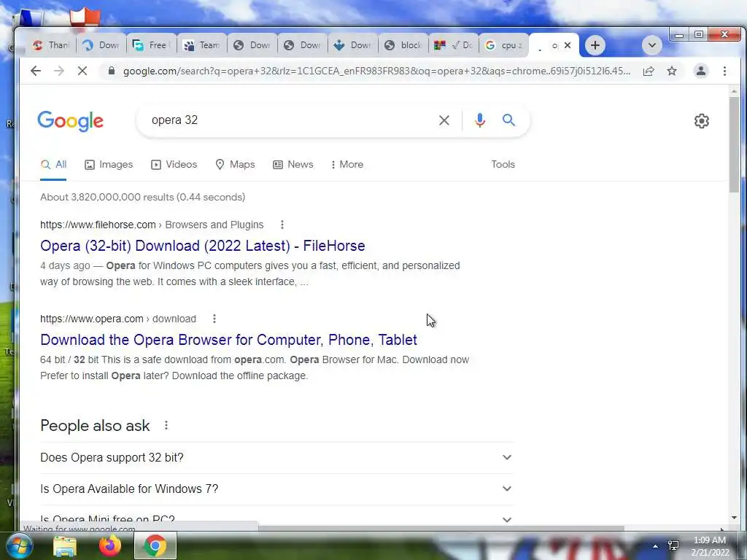Open the More filters menu
This screenshot has height=560, width=747.
click(347, 164)
